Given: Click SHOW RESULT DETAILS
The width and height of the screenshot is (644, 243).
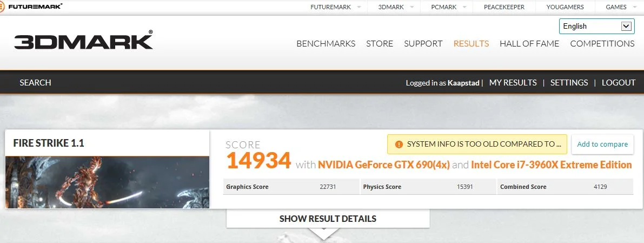Looking at the screenshot, I should point(328,219).
